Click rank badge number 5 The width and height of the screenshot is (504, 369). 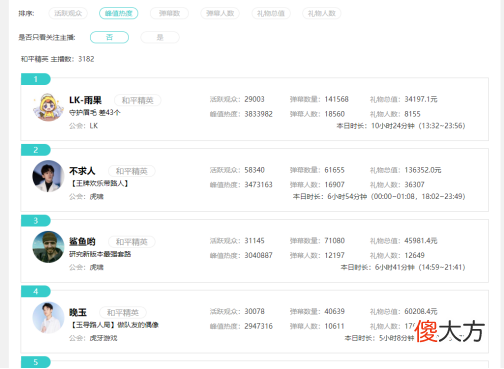pos(36,362)
